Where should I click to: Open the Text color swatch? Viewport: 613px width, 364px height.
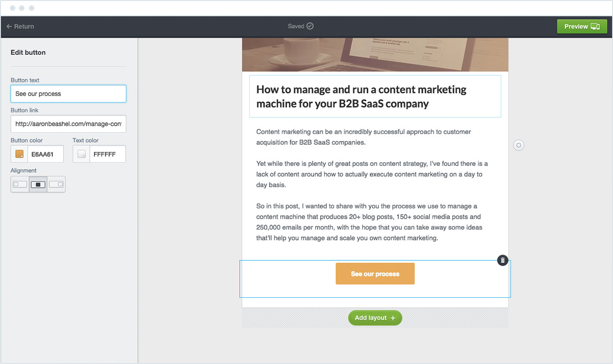point(81,154)
